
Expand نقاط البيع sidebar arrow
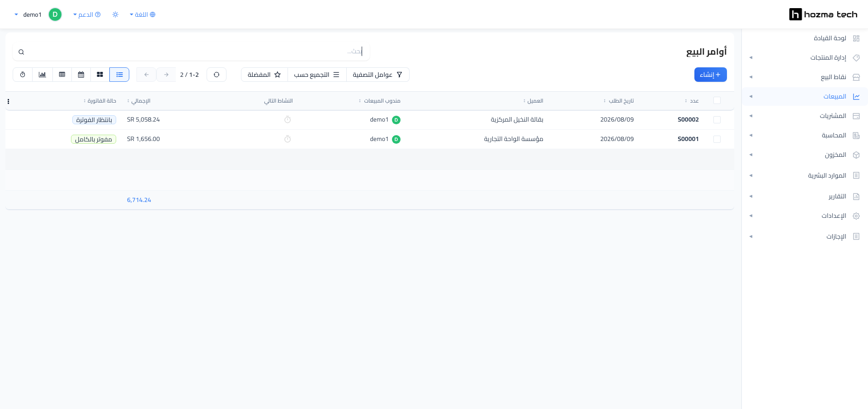[751, 77]
